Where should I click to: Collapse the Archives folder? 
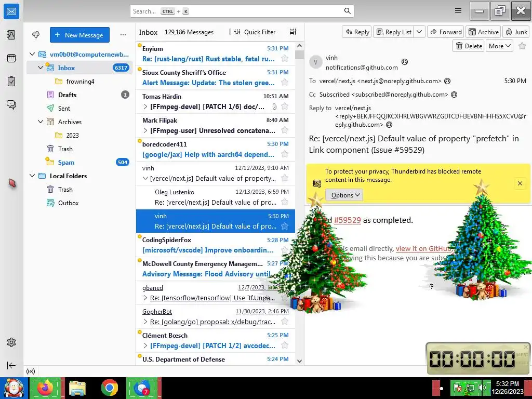tap(41, 122)
